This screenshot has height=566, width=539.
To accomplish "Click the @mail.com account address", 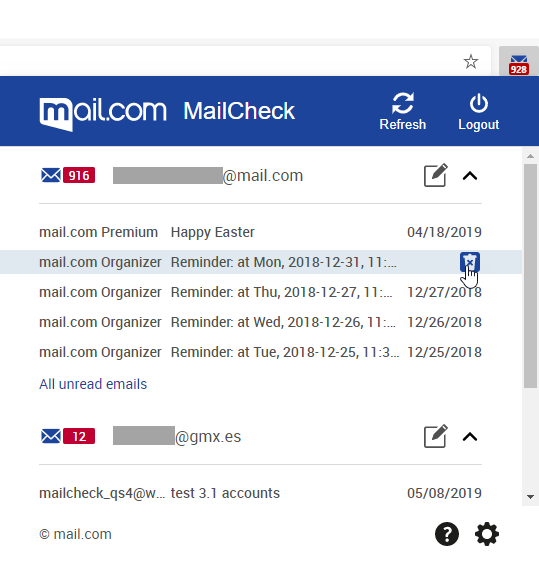I will pyautogui.click(x=208, y=176).
